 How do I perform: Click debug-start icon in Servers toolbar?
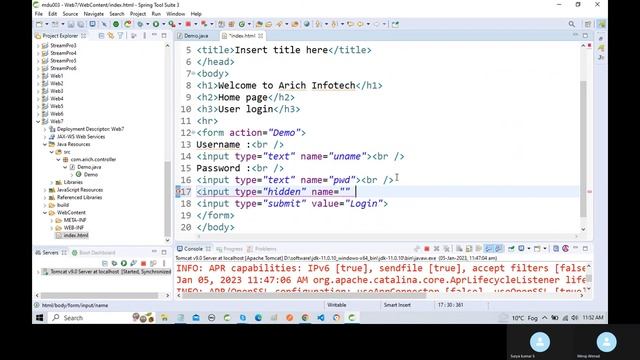pyautogui.click(x=114, y=263)
